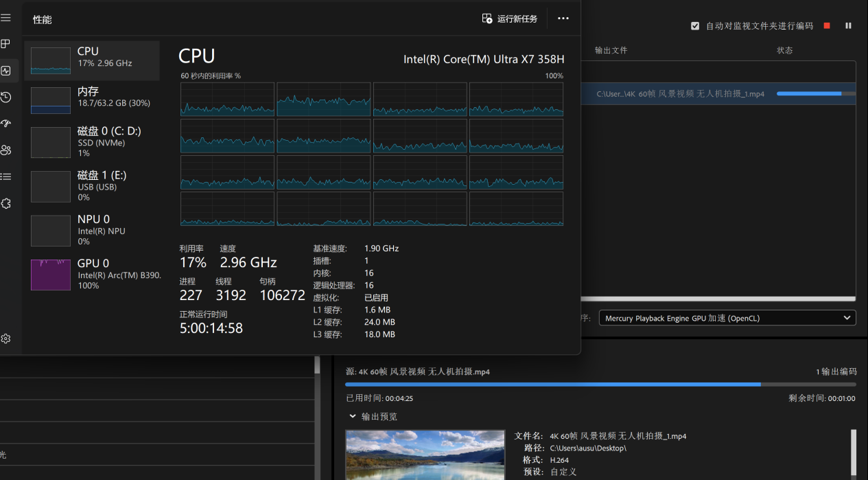
Task: Open the Services page icon
Action: click(5, 203)
